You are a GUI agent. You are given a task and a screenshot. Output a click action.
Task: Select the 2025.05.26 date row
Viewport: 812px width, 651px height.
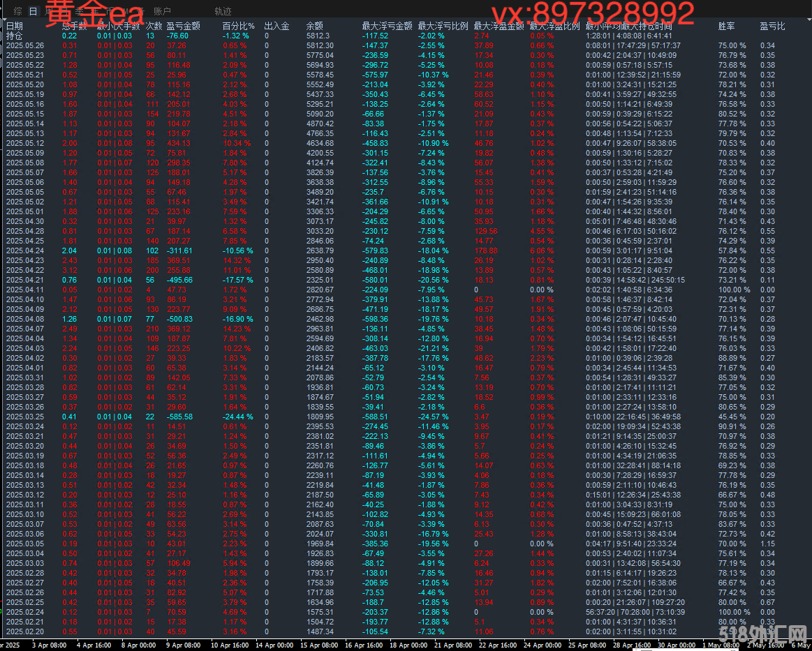tap(24, 45)
